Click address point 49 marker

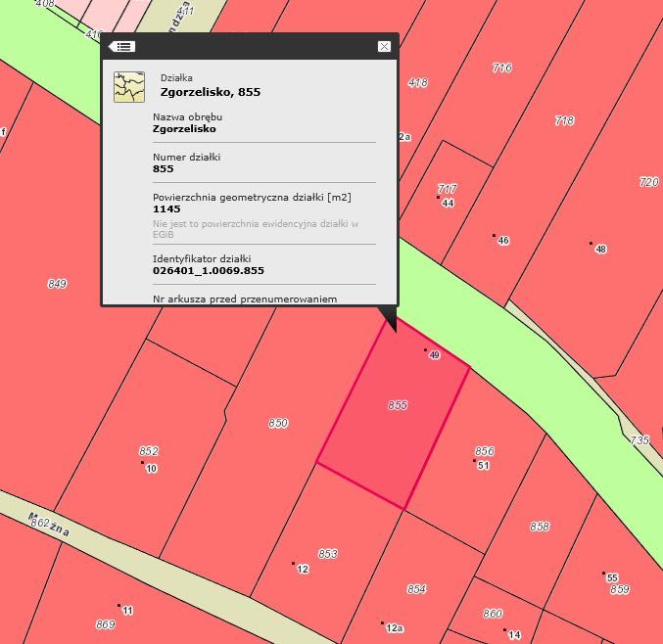[425, 349]
